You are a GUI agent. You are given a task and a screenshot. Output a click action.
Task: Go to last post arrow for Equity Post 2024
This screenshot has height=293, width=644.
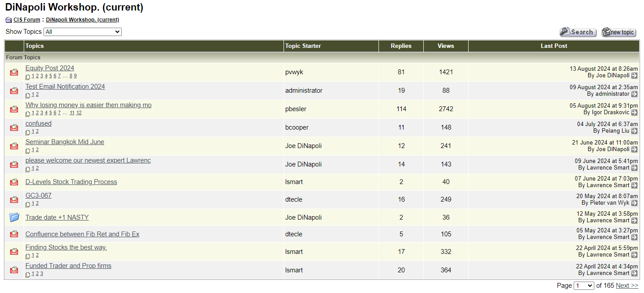pos(634,76)
